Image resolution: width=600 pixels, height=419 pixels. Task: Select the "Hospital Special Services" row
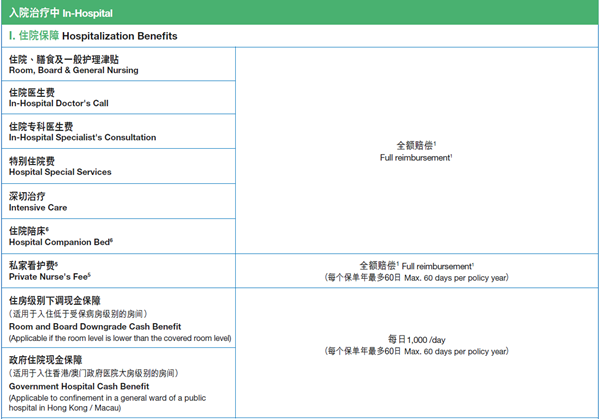pyautogui.click(x=60, y=172)
